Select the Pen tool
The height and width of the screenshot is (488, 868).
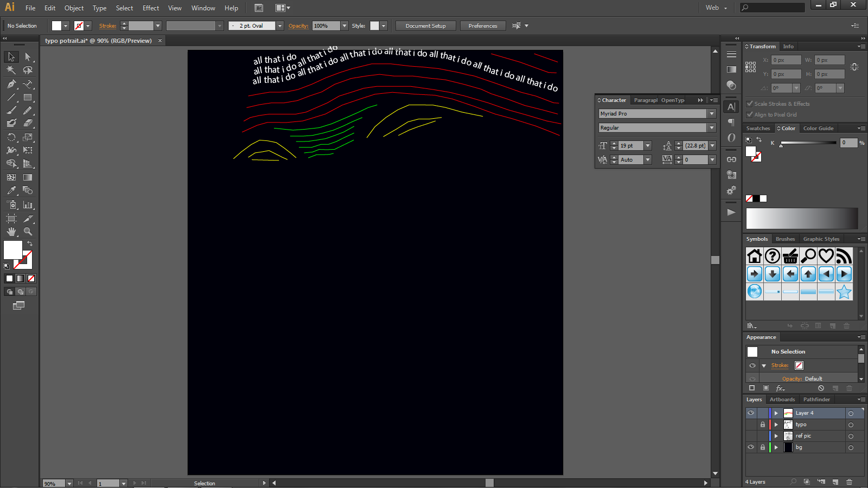click(11, 84)
